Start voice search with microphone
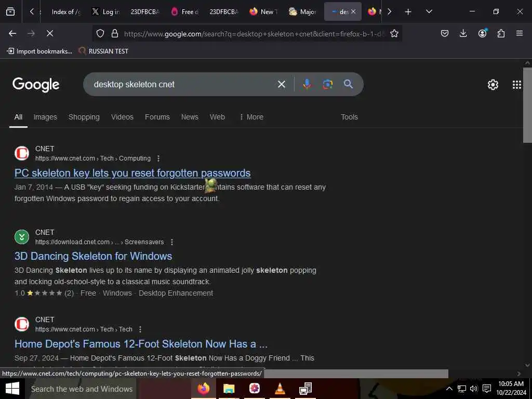 (307, 84)
